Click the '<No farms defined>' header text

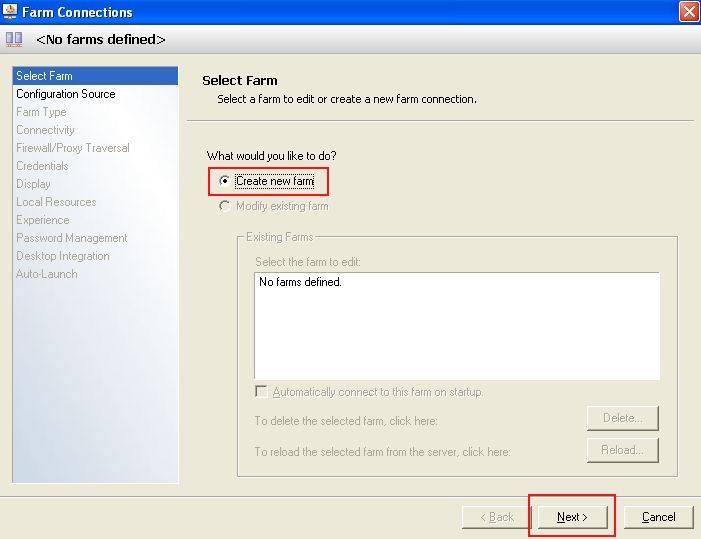[101, 39]
